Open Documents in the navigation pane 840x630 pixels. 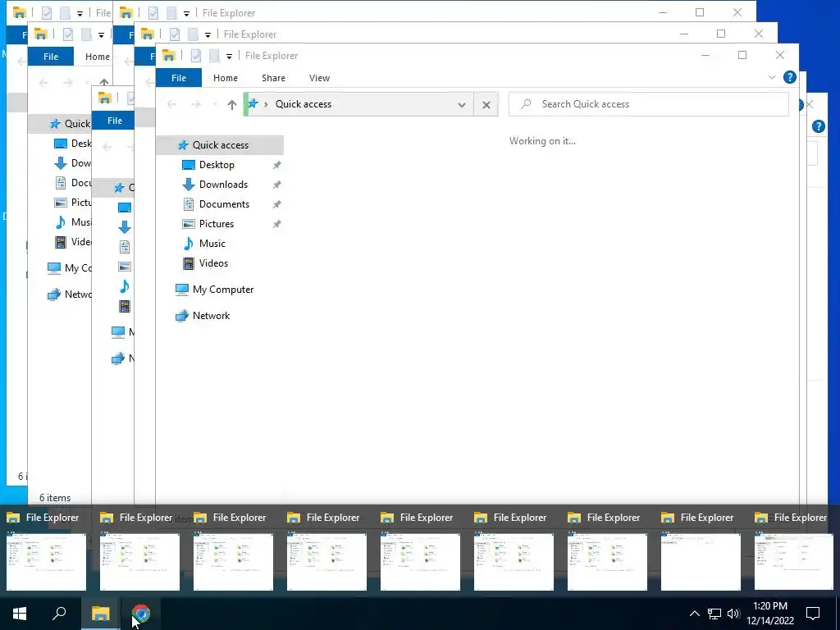224,204
